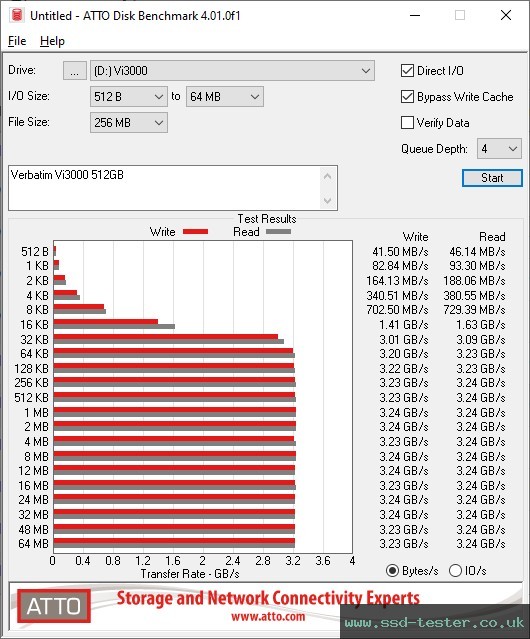Click the description box scroll up arrow
Viewport: 530px width, 639px height.
(328, 176)
